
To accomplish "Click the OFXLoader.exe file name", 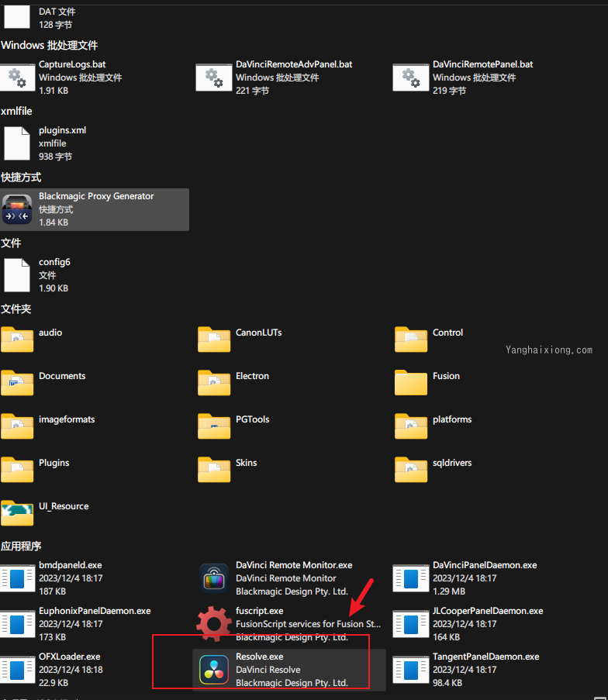I will coord(70,657).
